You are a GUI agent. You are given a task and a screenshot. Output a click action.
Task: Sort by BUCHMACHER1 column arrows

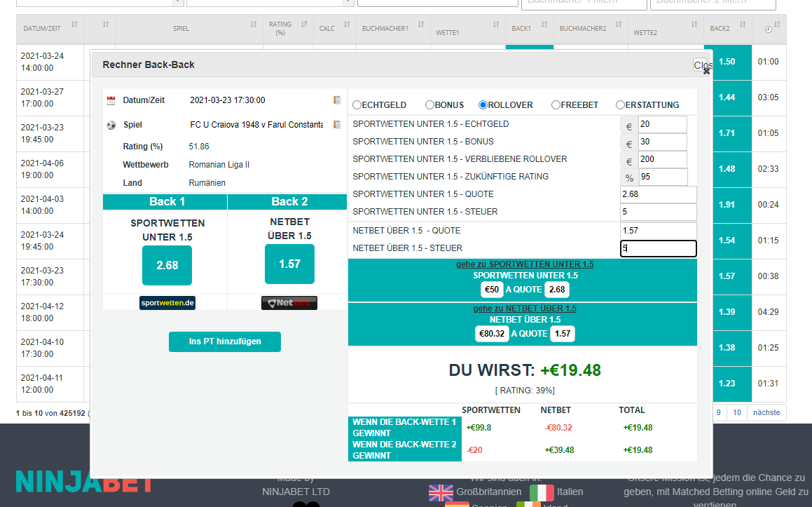click(x=421, y=25)
